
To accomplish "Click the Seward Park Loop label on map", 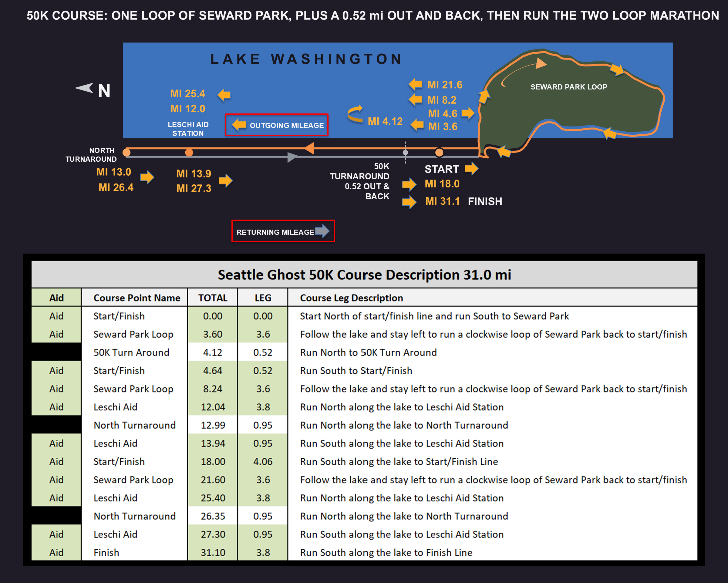I will 569,87.
